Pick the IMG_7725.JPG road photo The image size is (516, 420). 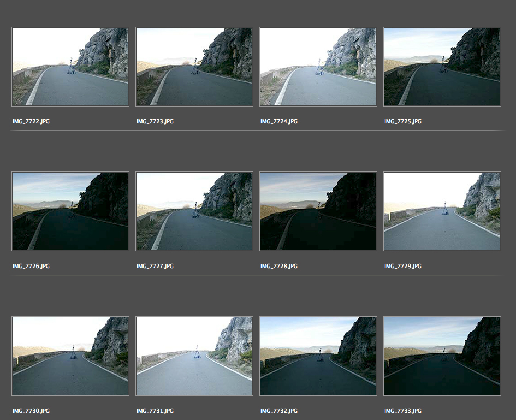pyautogui.click(x=442, y=67)
